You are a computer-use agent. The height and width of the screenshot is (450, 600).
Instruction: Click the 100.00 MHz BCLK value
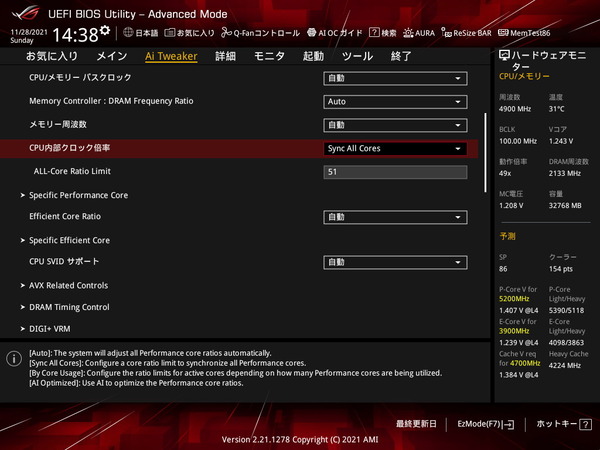(x=518, y=141)
